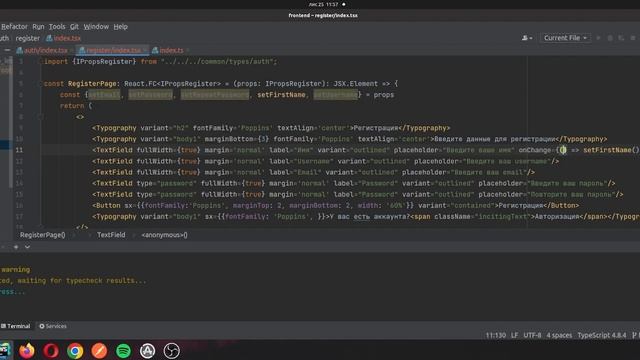This screenshot has width=640, height=360.
Task: Click the Debug icon in the run toolbar
Action: (610, 38)
